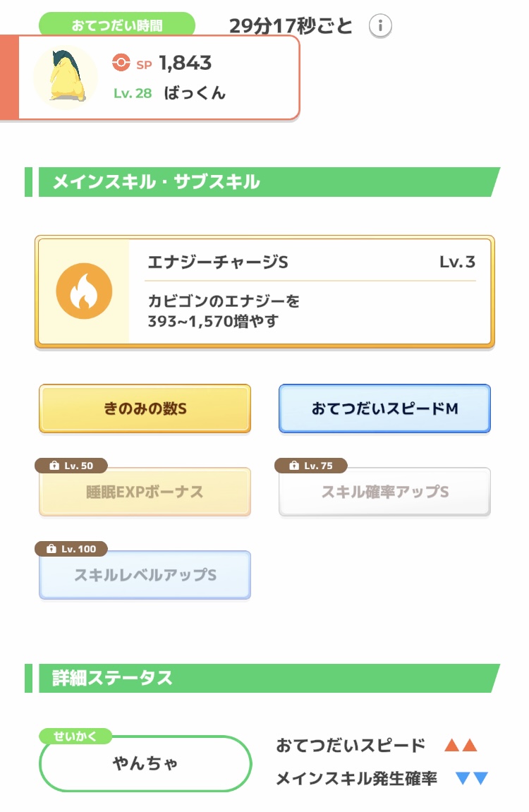Tap the locked スキル確率アップS skill
529x812 pixels.
pos(384,492)
